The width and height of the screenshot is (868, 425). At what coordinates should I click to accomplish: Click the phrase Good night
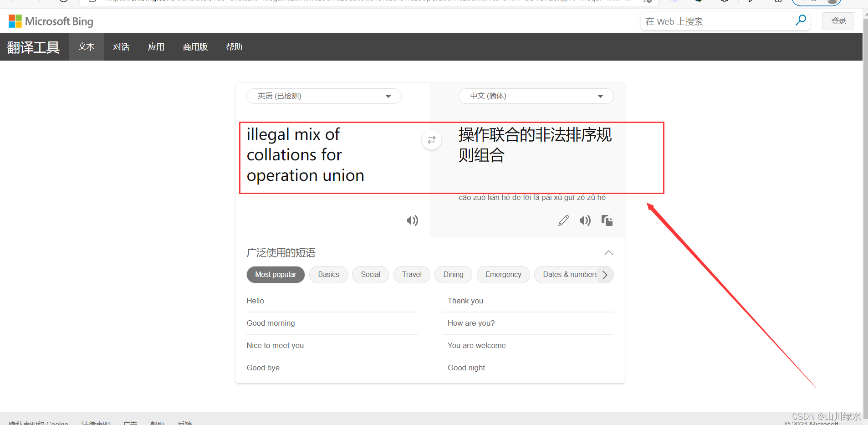click(466, 368)
